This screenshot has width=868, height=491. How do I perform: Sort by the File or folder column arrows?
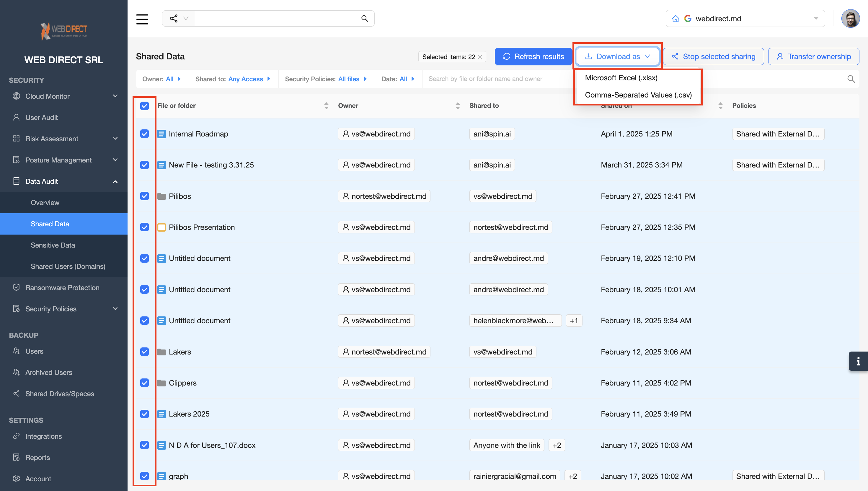pos(326,105)
